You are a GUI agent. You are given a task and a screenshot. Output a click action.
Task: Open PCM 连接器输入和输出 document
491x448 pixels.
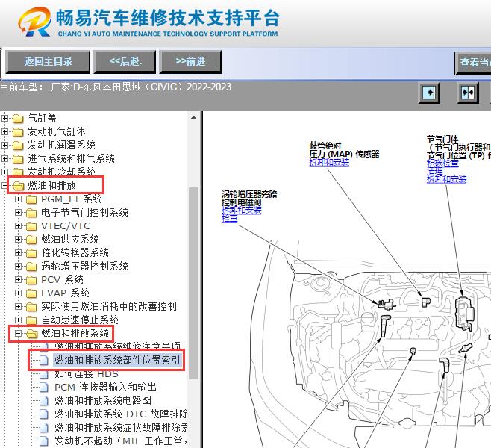coord(105,388)
